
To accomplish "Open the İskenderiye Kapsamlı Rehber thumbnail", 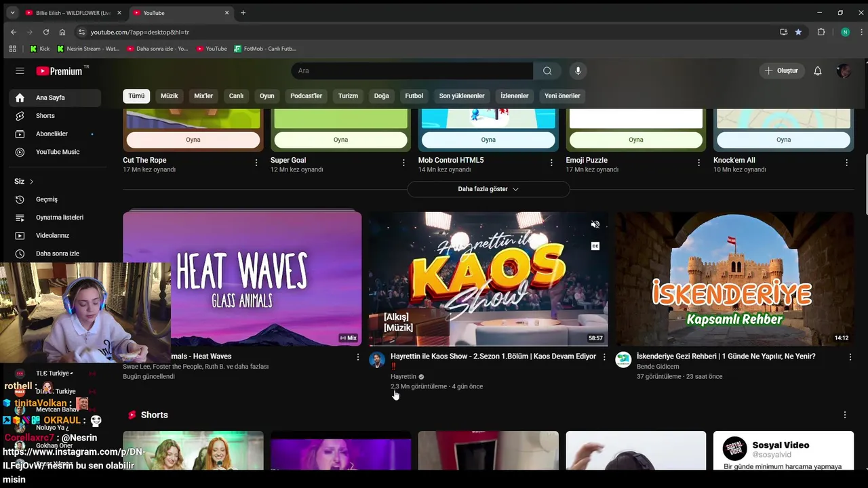I will click(734, 279).
